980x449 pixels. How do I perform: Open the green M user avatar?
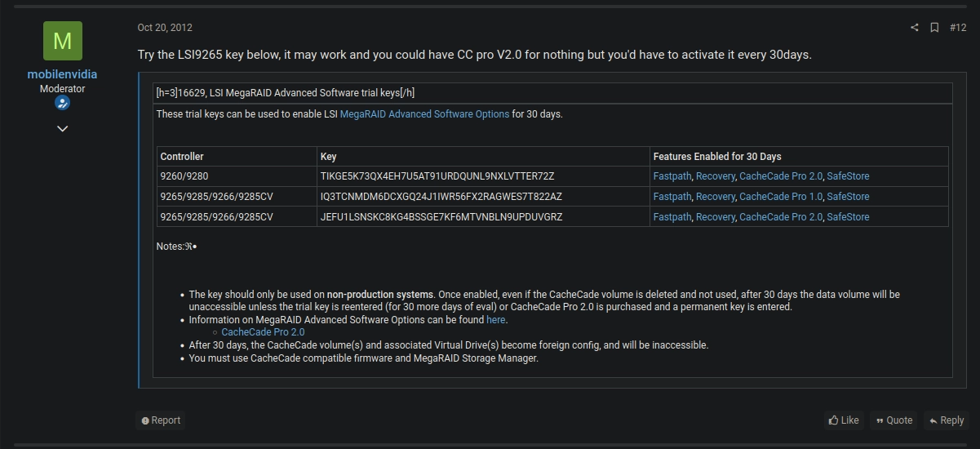(62, 41)
